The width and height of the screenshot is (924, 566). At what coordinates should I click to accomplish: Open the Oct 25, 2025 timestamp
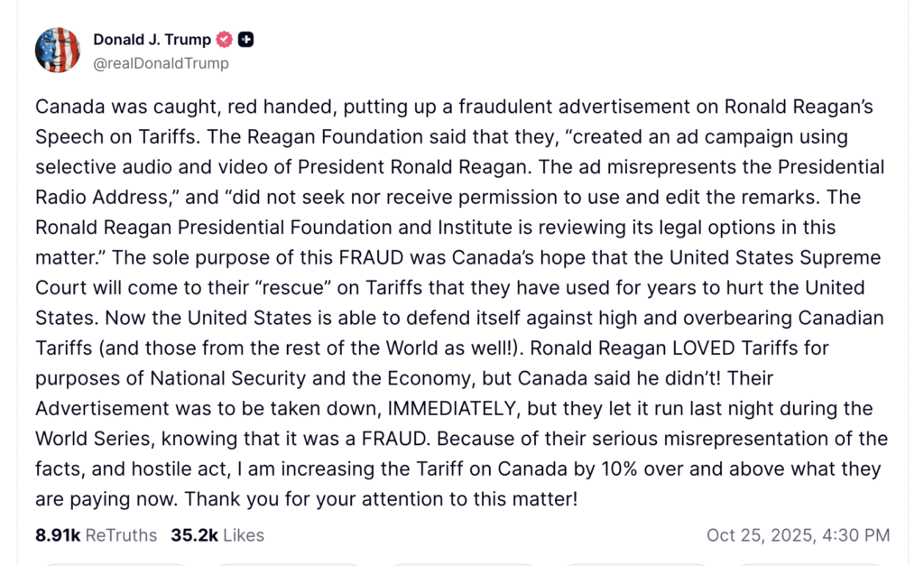pos(798,535)
